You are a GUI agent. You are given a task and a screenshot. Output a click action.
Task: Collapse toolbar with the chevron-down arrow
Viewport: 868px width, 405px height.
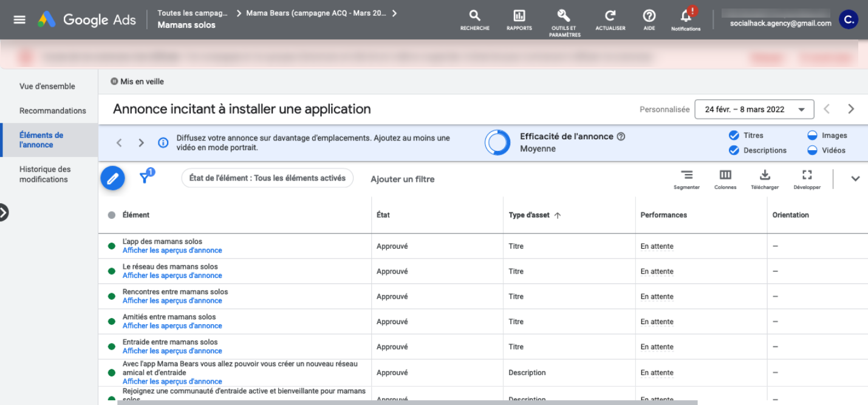click(x=855, y=179)
